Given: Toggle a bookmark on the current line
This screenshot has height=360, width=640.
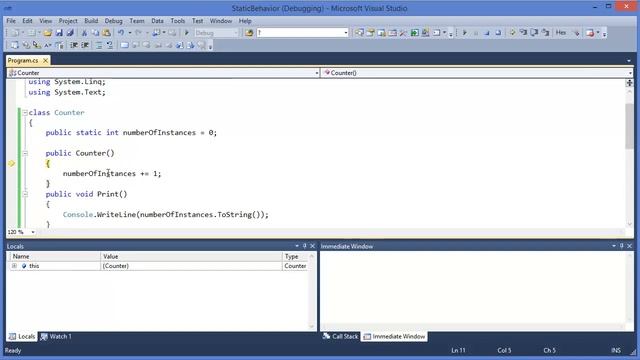Looking at the screenshot, I should tap(124, 45).
